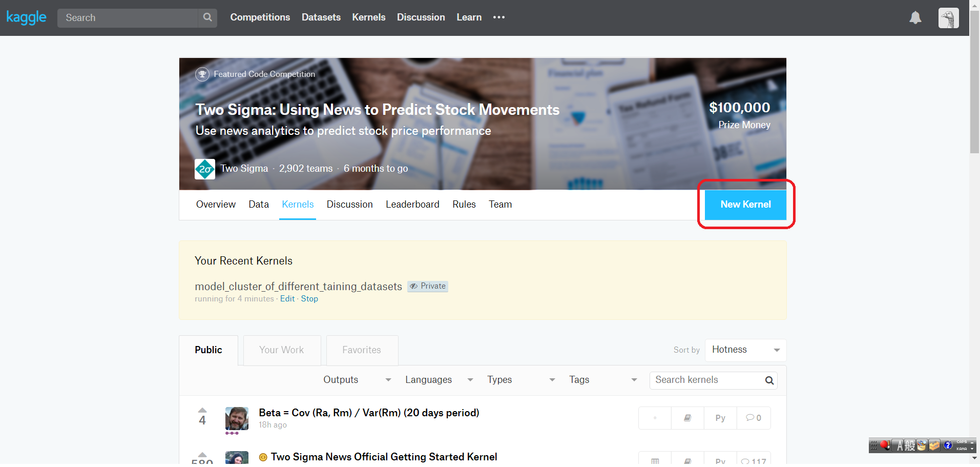Switch to the Rules tab
This screenshot has height=467, width=980.
point(464,205)
